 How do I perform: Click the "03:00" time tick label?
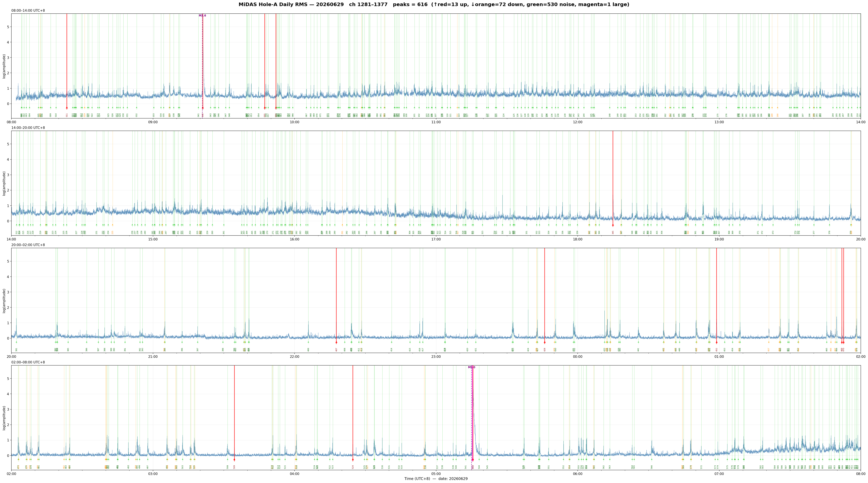pos(153,474)
